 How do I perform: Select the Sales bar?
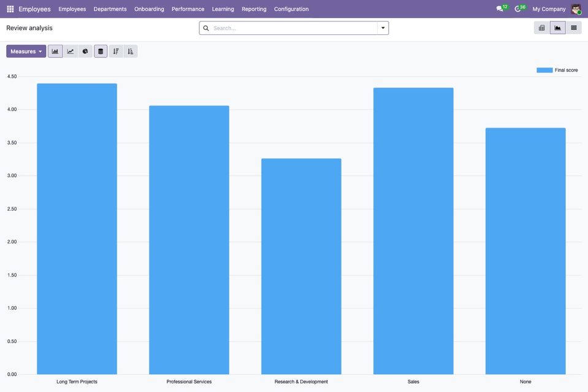tap(413, 231)
